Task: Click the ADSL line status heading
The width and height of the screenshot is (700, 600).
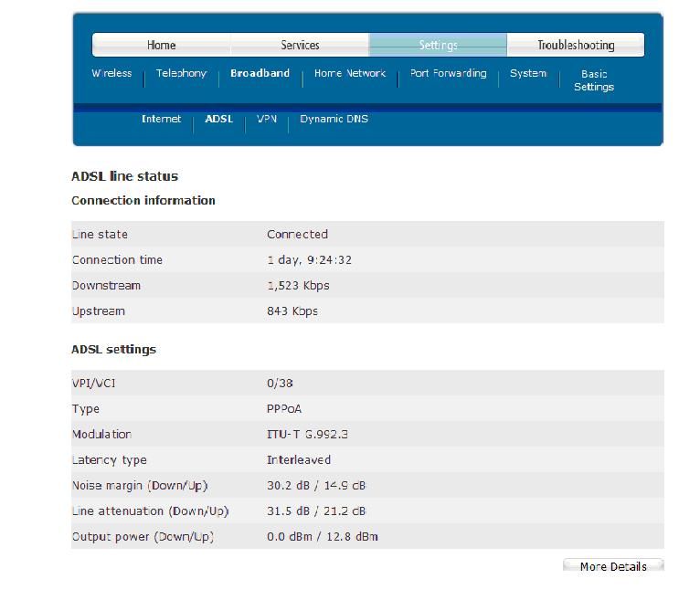Action: (124, 176)
